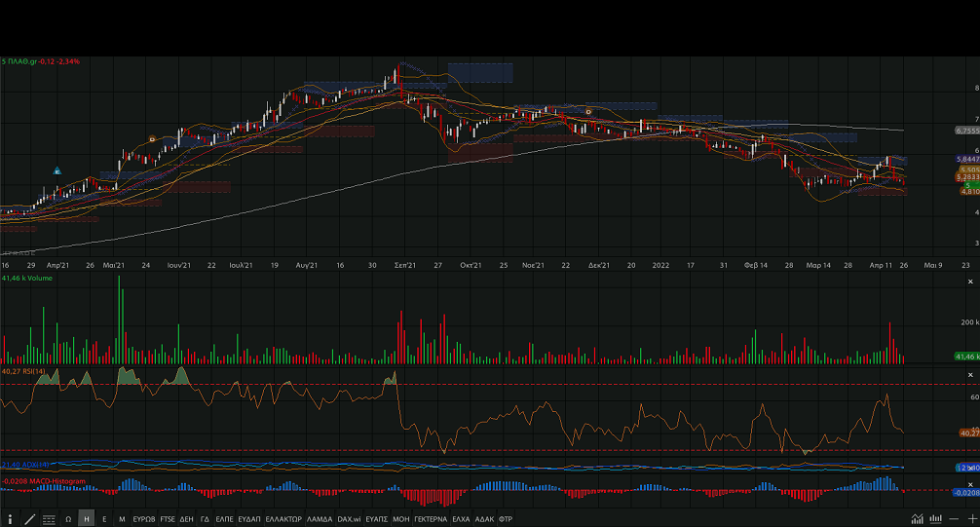
Task: Select the line drawing tool
Action: (x=29, y=519)
